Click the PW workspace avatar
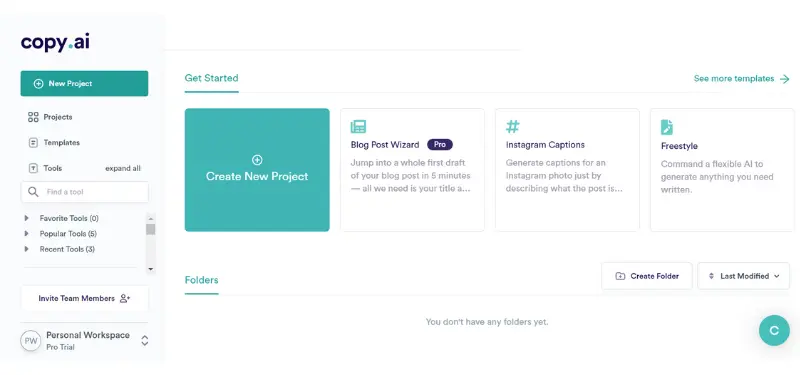 coord(31,340)
